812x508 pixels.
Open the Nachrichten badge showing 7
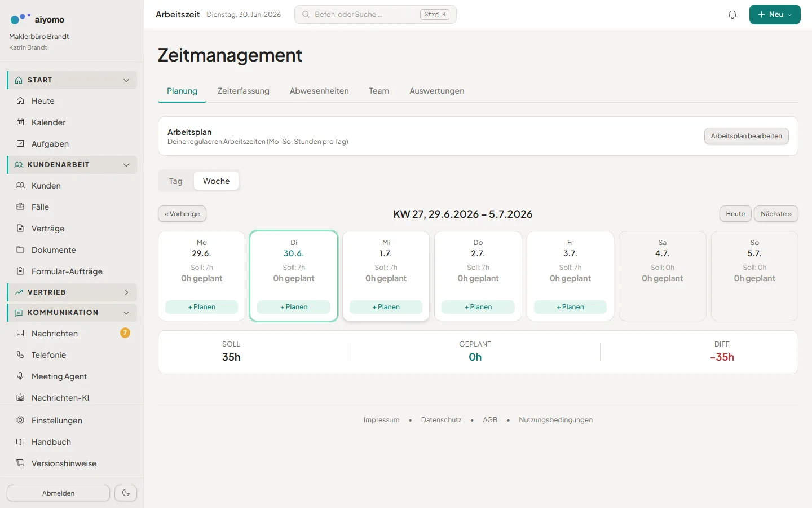[x=125, y=333]
